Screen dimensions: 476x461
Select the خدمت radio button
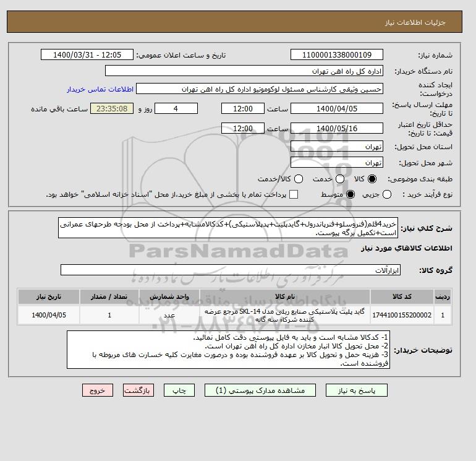click(x=340, y=179)
